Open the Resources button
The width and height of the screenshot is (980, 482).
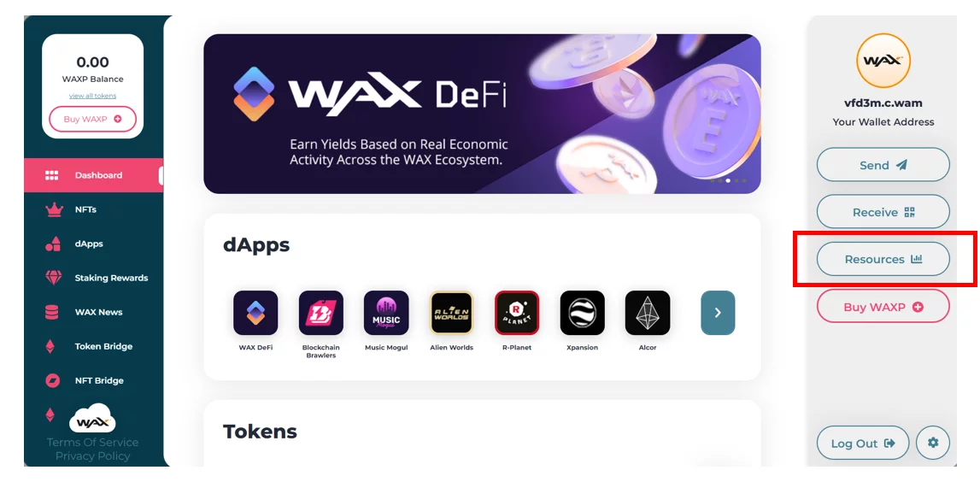click(x=883, y=259)
